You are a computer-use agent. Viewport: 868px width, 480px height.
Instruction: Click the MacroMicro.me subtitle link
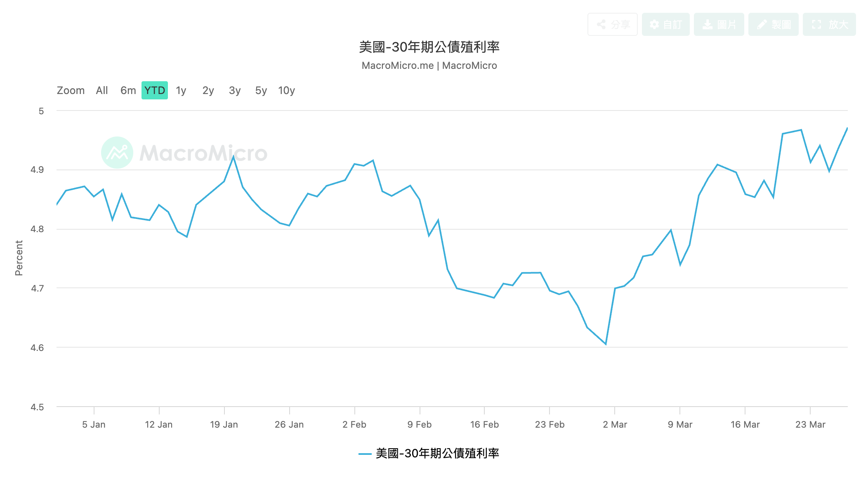[x=397, y=66]
